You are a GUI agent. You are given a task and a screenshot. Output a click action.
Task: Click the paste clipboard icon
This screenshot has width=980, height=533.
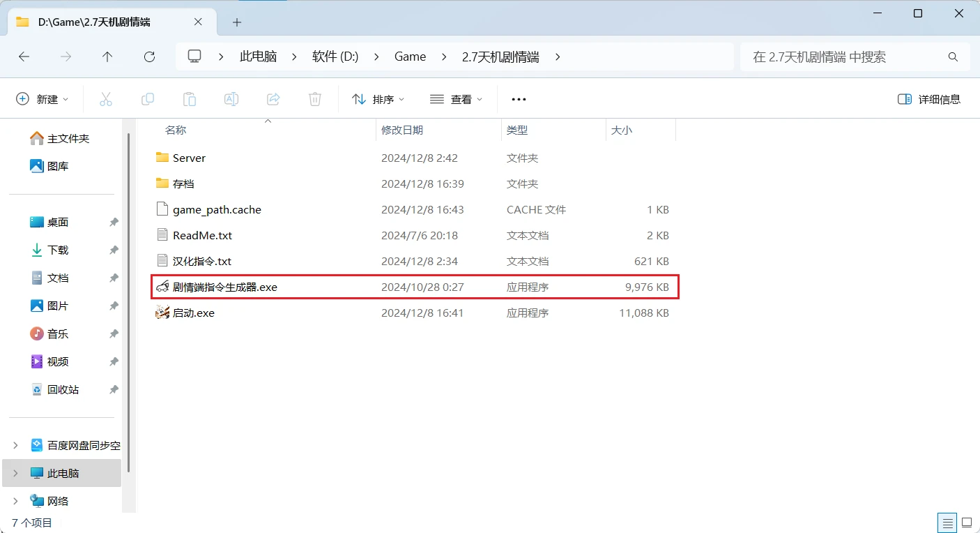[x=190, y=99]
